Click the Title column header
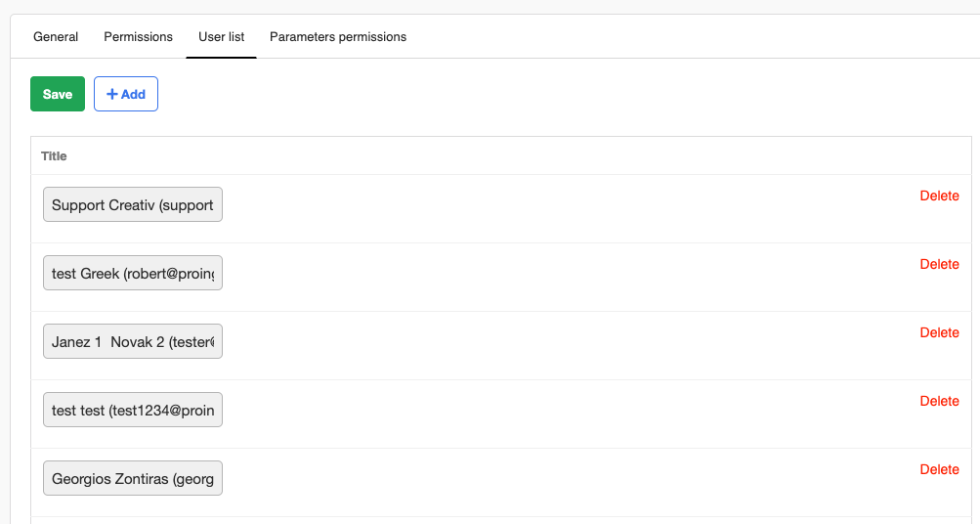Screen dimensions: 980x524 coord(54,156)
